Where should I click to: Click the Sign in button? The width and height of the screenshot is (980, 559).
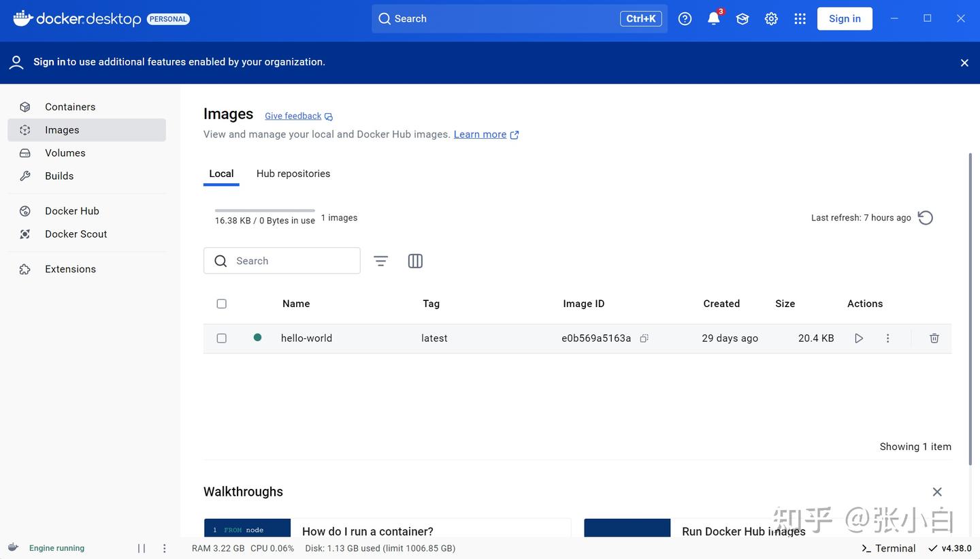click(845, 19)
